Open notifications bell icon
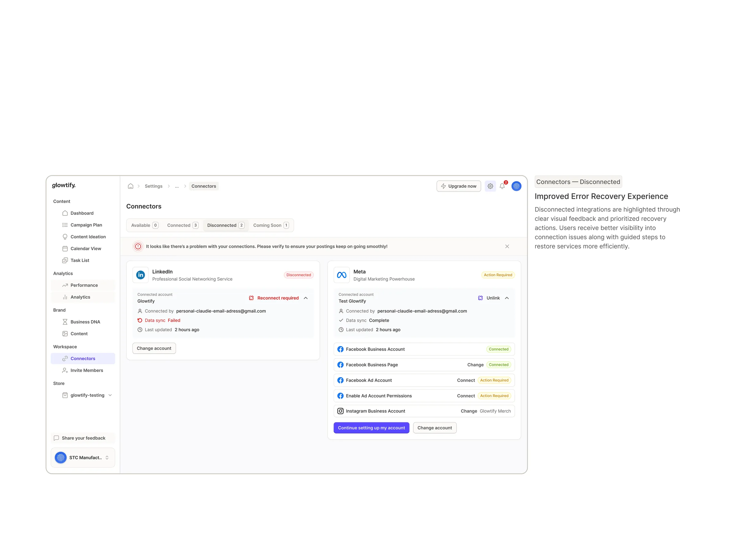The image size is (736, 560). point(502,186)
